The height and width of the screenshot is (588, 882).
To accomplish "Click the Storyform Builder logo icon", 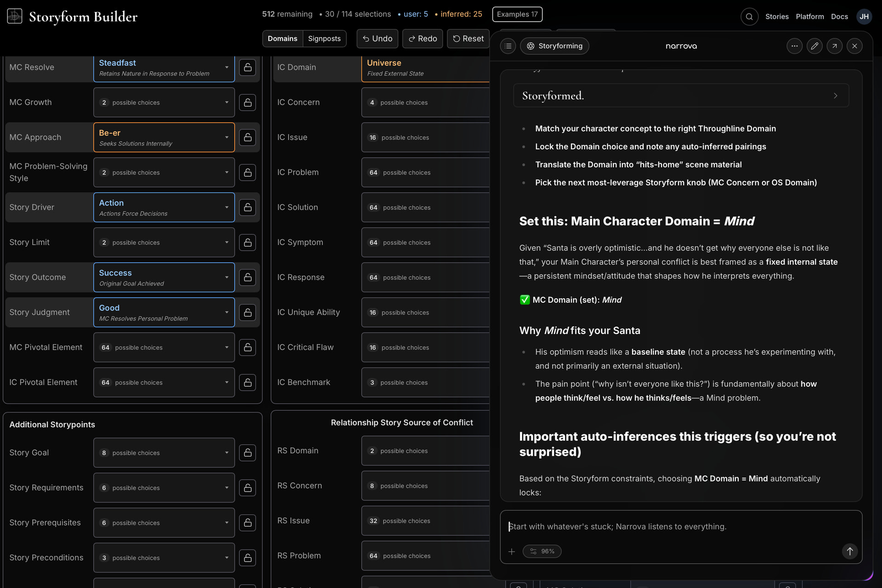I will pyautogui.click(x=15, y=17).
